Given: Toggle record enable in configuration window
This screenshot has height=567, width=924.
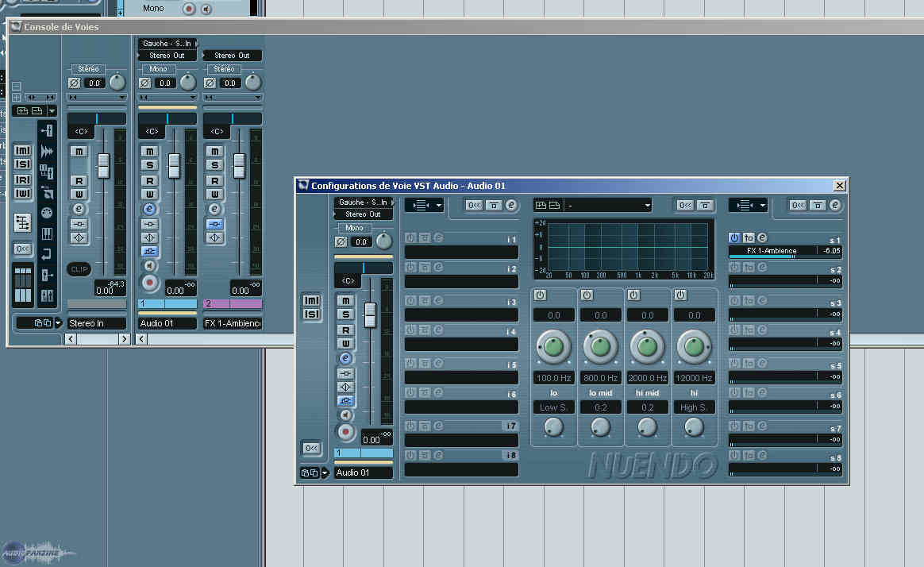Looking at the screenshot, I should pyautogui.click(x=346, y=432).
